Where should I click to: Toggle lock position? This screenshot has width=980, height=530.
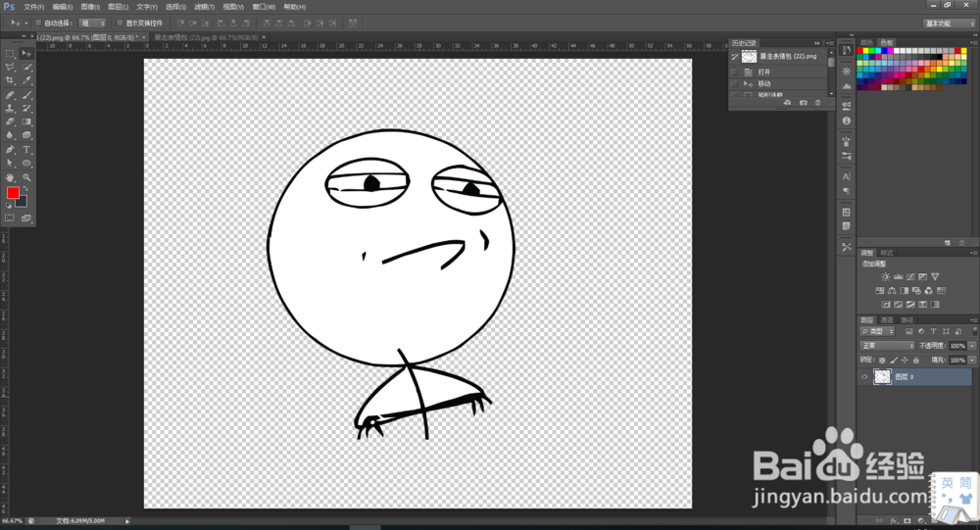(x=905, y=361)
